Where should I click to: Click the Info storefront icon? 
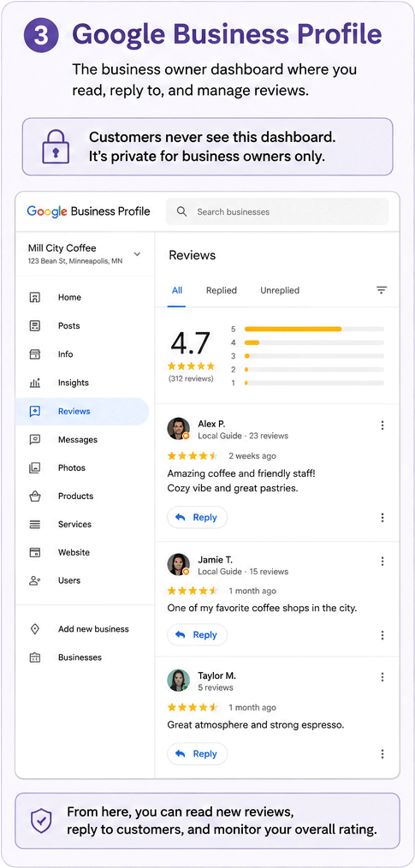click(34, 354)
